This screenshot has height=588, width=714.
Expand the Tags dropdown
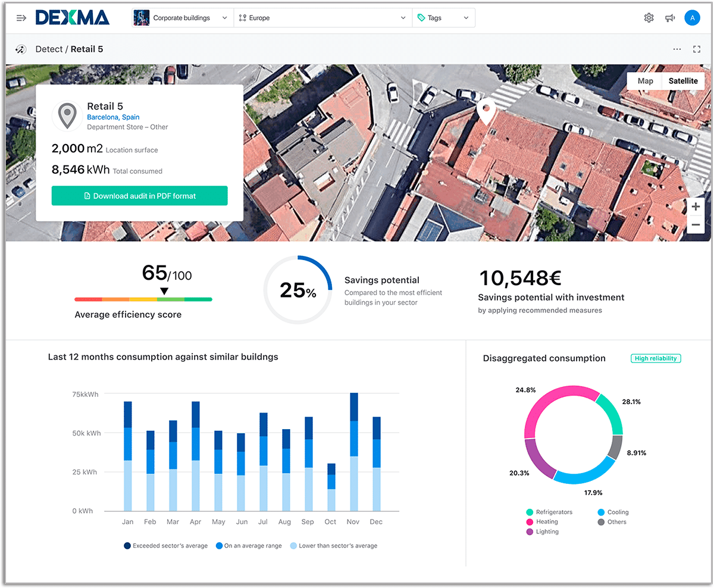pyautogui.click(x=443, y=18)
